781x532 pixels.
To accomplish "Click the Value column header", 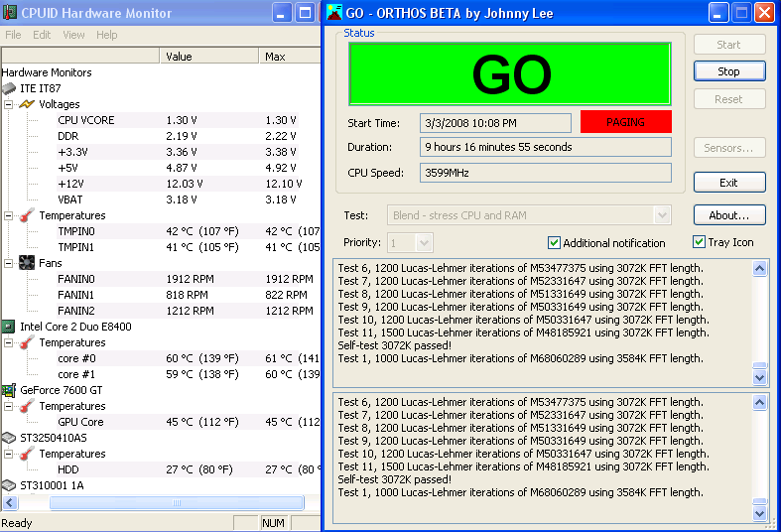I will (x=209, y=57).
